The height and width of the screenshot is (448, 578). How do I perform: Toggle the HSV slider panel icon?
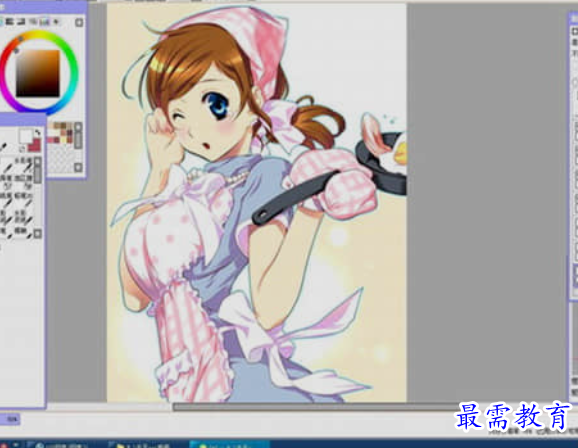pos(21,22)
